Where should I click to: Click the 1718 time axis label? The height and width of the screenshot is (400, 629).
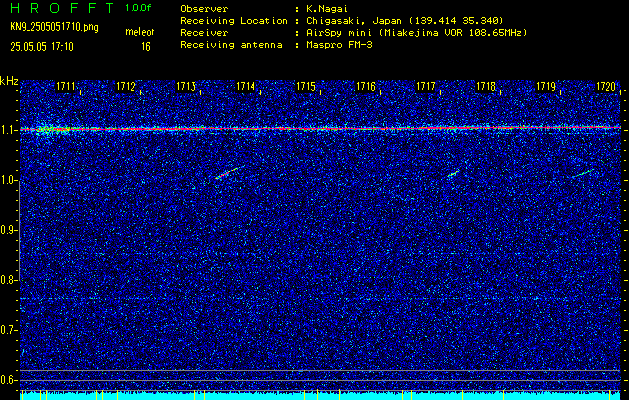coord(486,86)
